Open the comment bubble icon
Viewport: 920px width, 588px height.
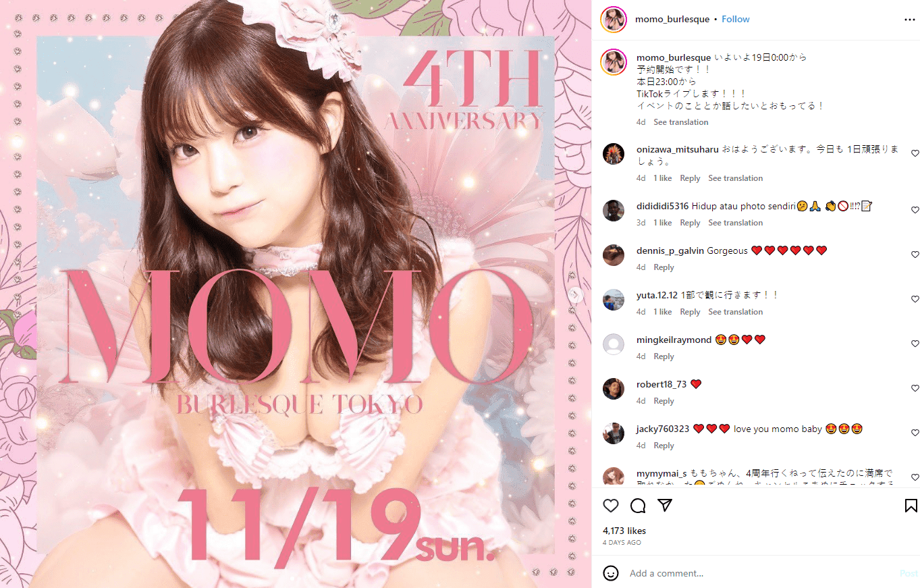[638, 506]
